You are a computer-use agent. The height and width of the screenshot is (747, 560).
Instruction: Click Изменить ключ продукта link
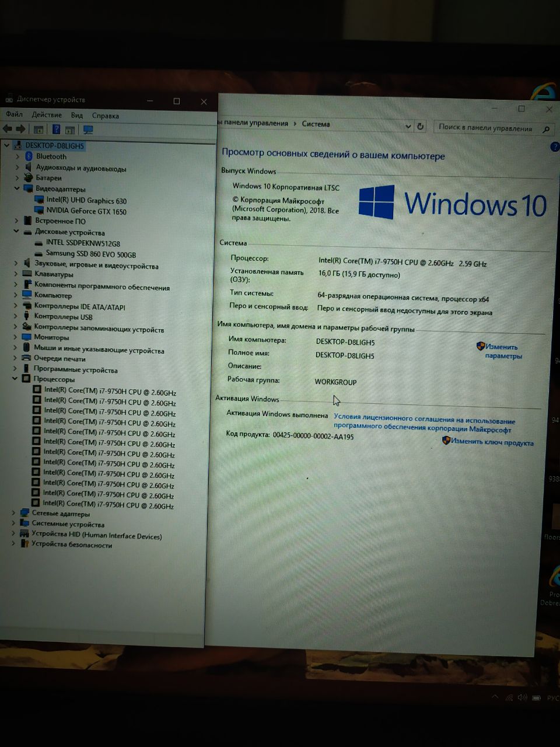pyautogui.click(x=492, y=442)
